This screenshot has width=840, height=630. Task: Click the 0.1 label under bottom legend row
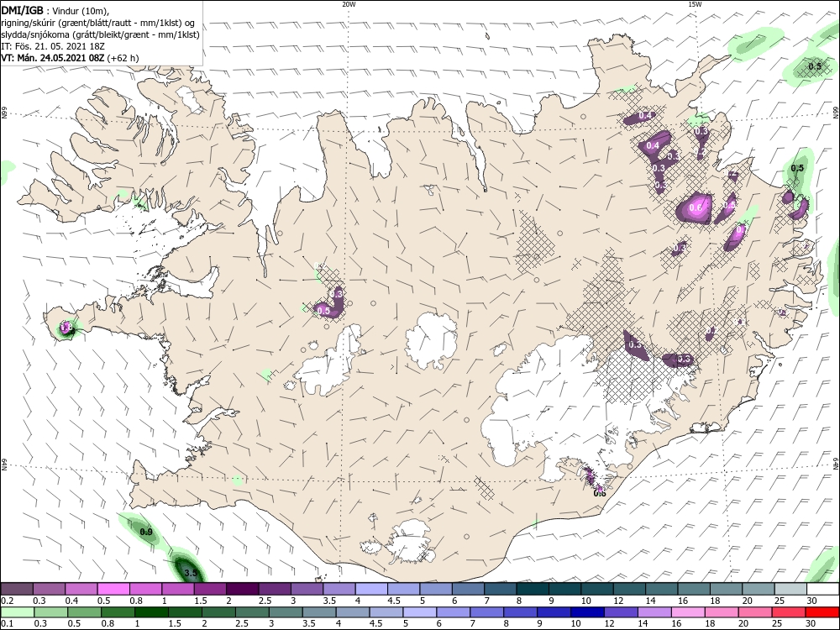(7, 623)
